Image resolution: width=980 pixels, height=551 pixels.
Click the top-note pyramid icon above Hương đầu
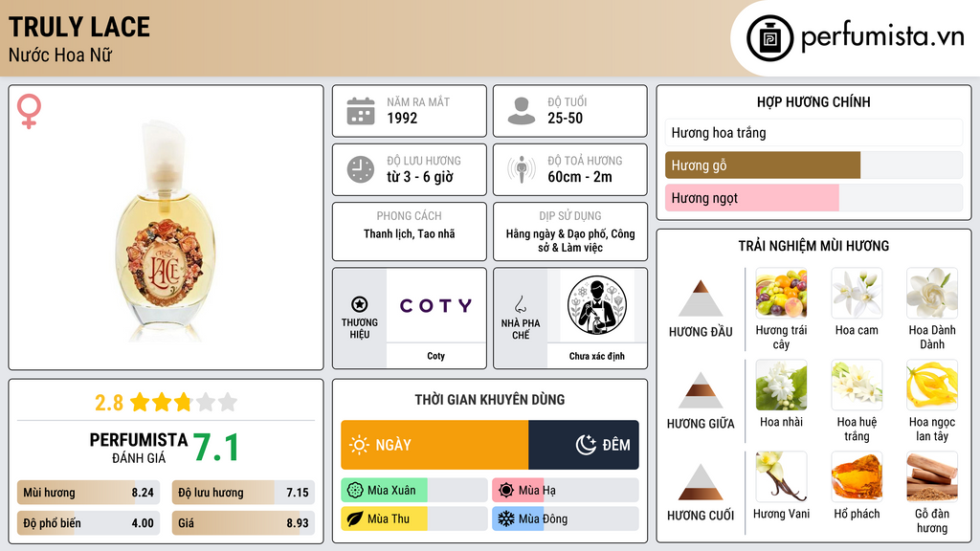pyautogui.click(x=701, y=298)
